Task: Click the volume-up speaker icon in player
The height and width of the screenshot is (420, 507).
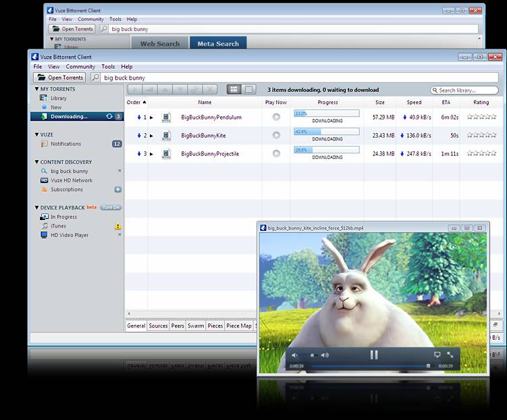Action: tap(325, 355)
